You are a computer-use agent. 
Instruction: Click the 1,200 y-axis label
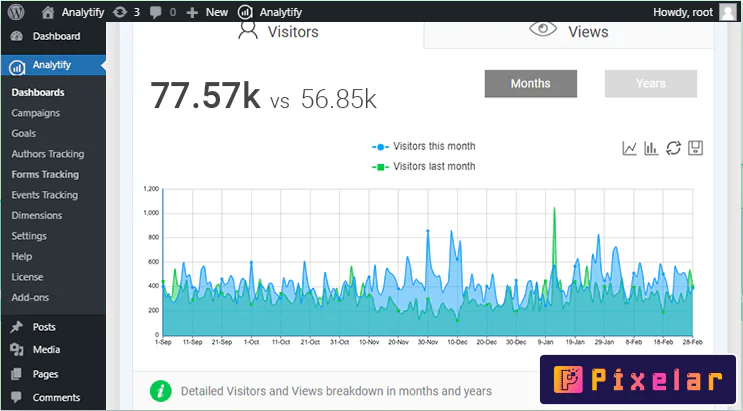[x=151, y=189]
